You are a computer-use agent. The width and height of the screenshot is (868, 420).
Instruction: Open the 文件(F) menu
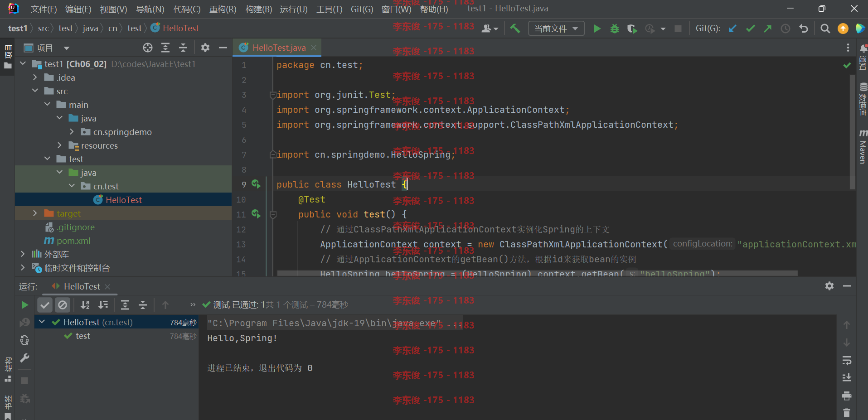[44, 9]
